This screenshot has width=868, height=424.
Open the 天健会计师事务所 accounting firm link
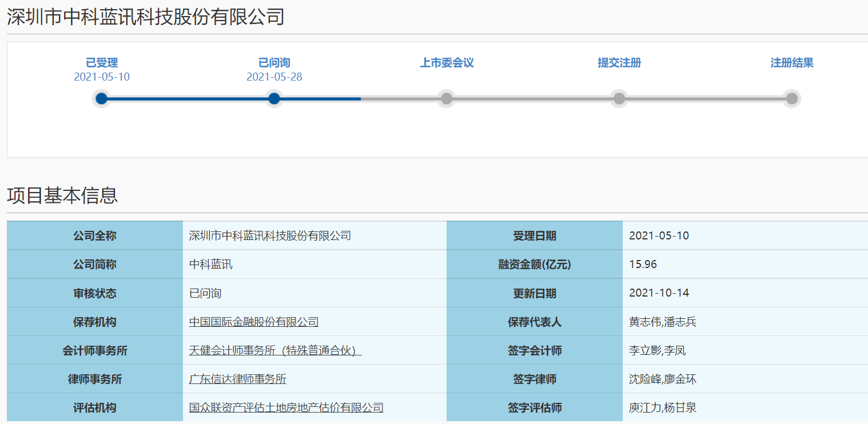[276, 350]
